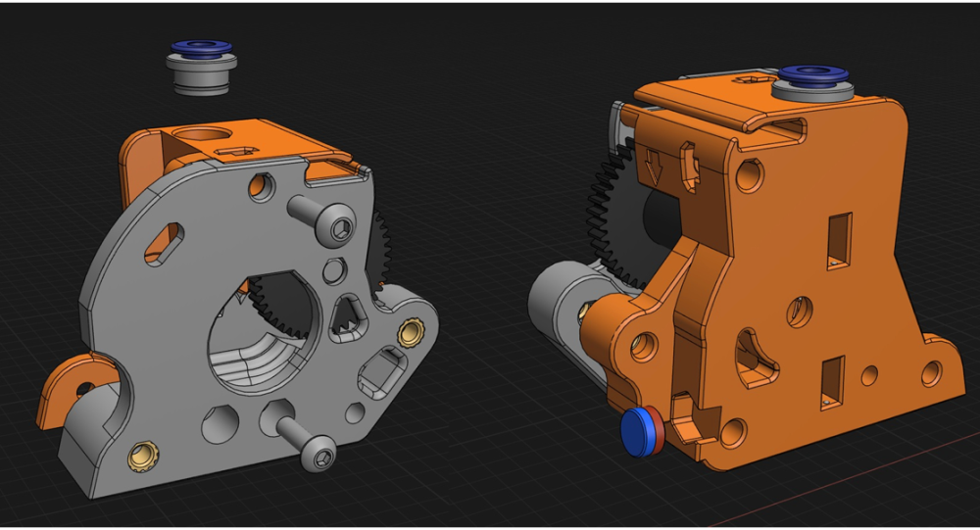Select the embossed down arrow on the orange body
The width and height of the screenshot is (980, 530).
[653, 167]
